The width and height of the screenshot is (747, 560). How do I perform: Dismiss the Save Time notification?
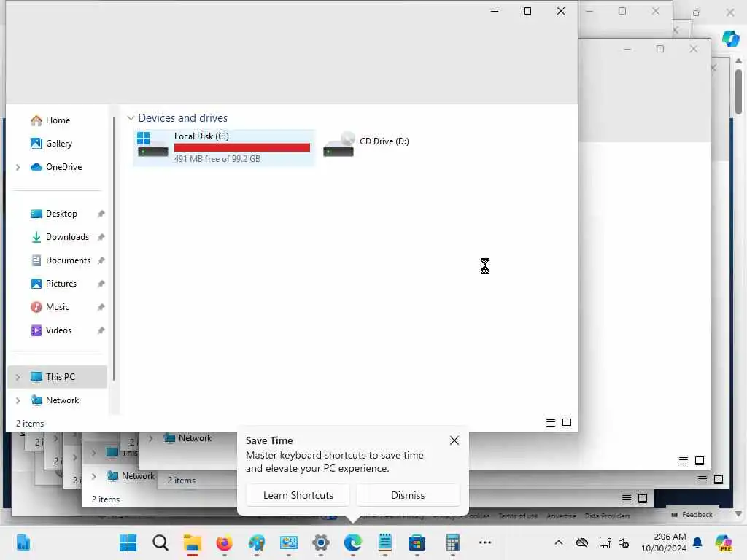(x=408, y=495)
